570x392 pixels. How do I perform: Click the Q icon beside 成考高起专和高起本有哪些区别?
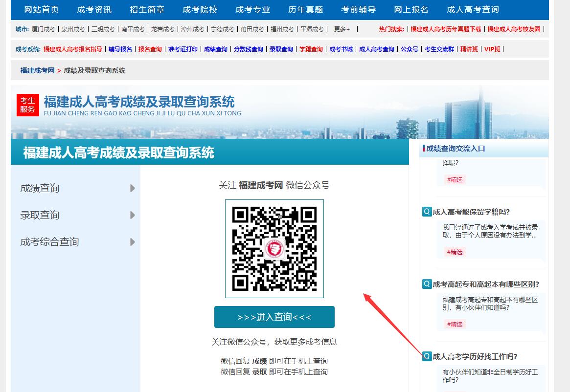tap(427, 284)
